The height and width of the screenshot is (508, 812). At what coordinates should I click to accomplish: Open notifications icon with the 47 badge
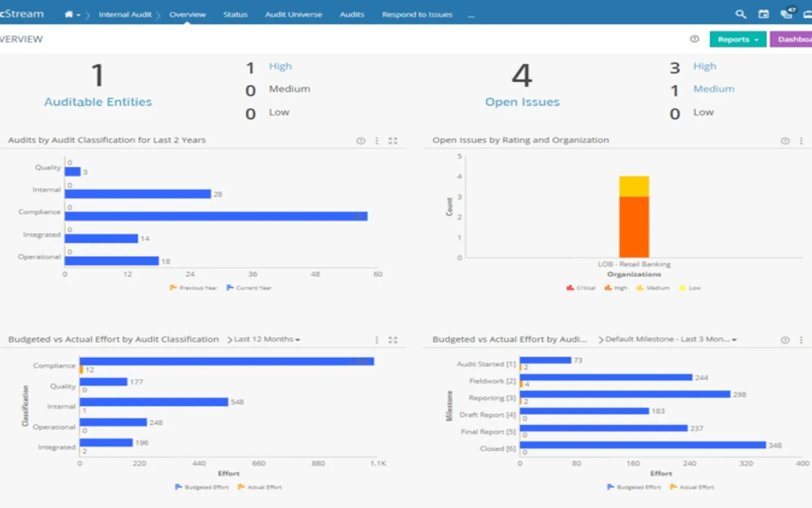coord(788,13)
